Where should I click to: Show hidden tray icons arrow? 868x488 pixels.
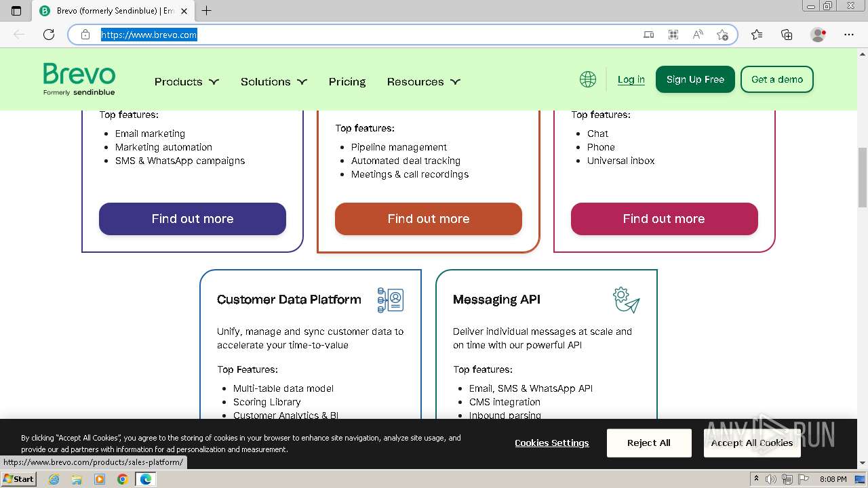coord(757,479)
